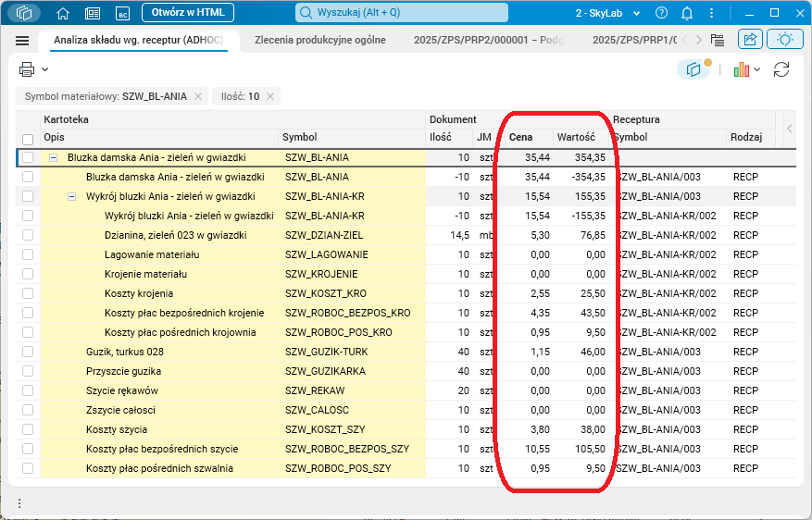Collapse the top Bluzka damska Ania node
The image size is (812, 520).
(54, 157)
